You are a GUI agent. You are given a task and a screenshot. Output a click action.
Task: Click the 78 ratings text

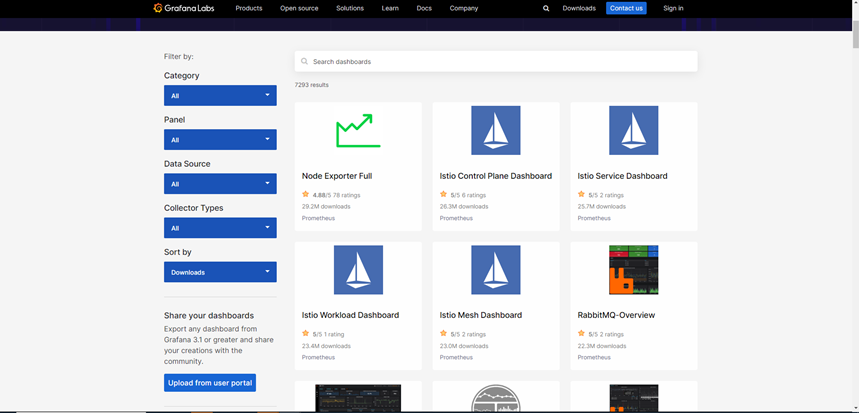[347, 195]
